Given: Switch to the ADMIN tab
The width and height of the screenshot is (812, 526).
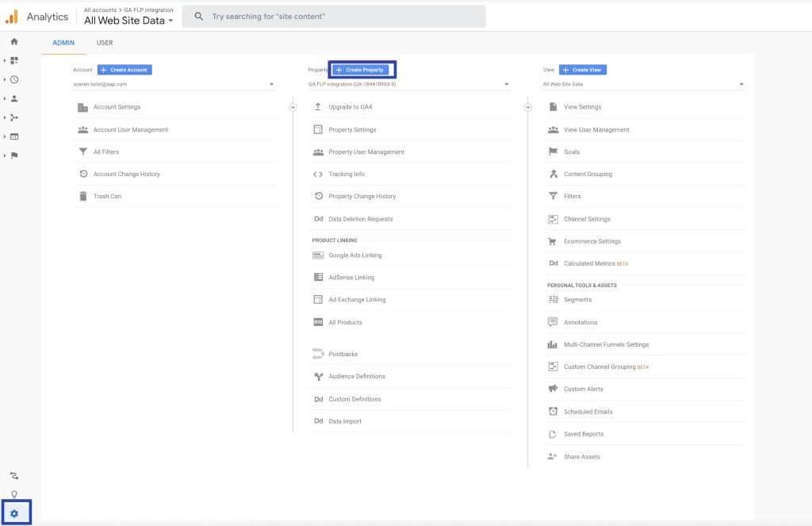Looking at the screenshot, I should point(63,43).
